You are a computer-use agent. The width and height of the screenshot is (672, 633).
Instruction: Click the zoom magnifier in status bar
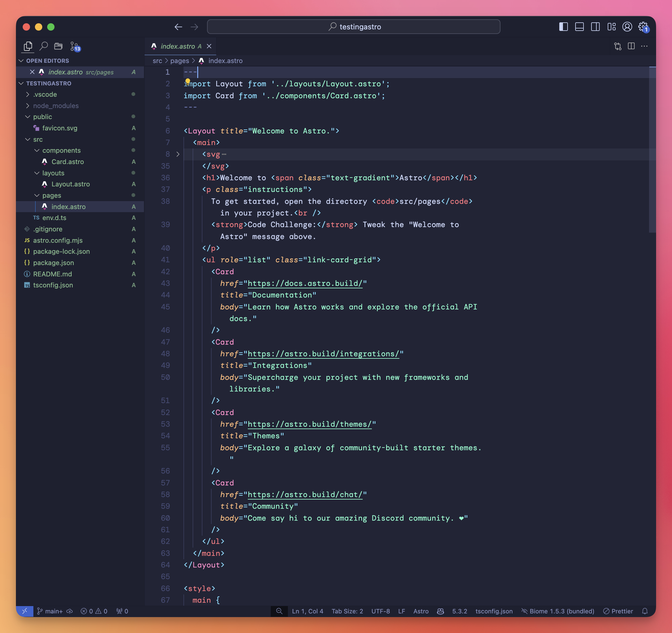pos(279,611)
